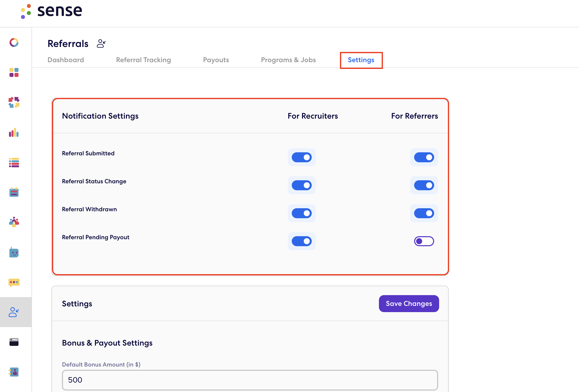Click the Sense logo

tap(52, 11)
